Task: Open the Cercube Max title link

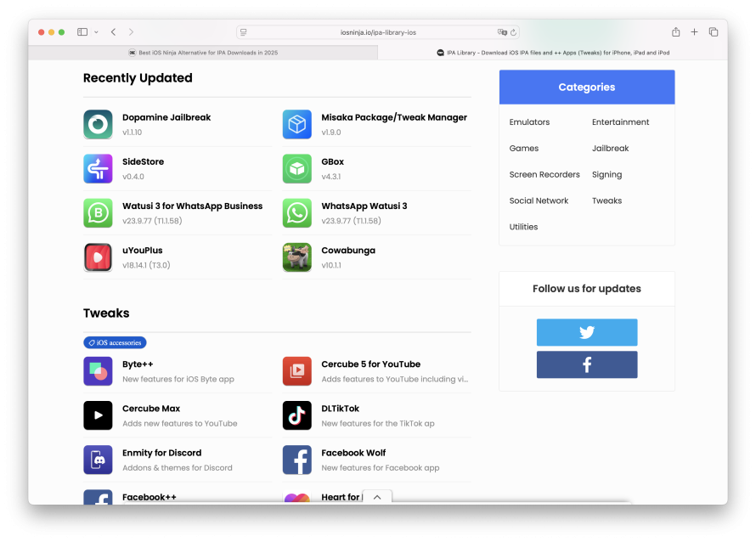Action: click(151, 409)
